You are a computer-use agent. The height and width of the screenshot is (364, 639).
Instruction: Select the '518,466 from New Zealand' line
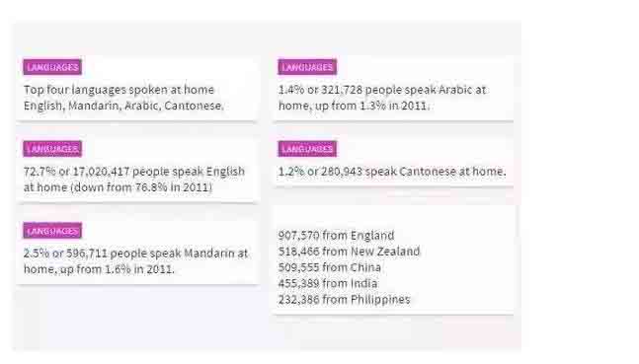[x=349, y=252]
